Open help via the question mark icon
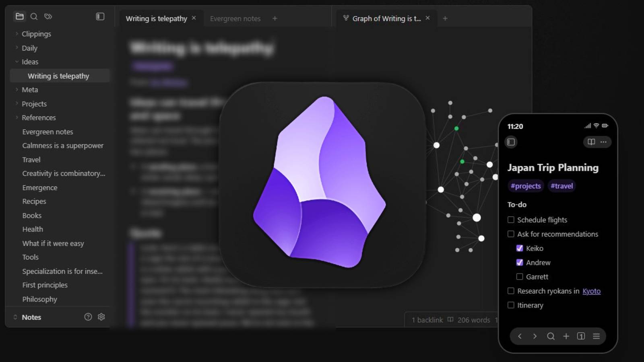Viewport: 644px width, 362px height. 88,317
